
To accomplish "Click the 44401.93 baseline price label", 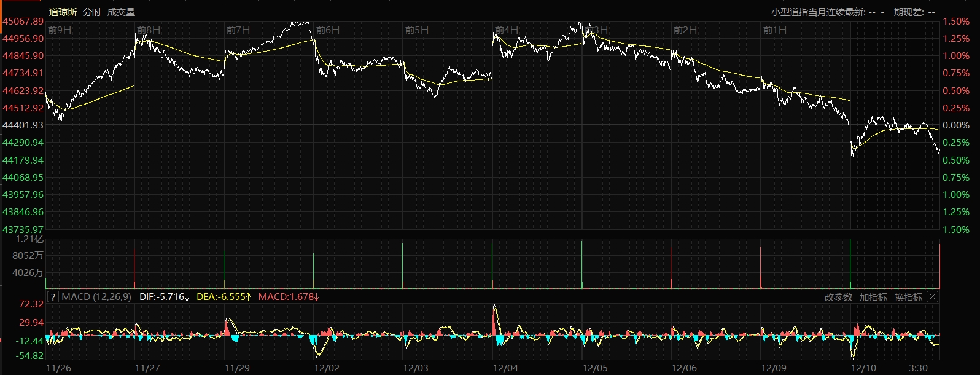I will click(23, 125).
